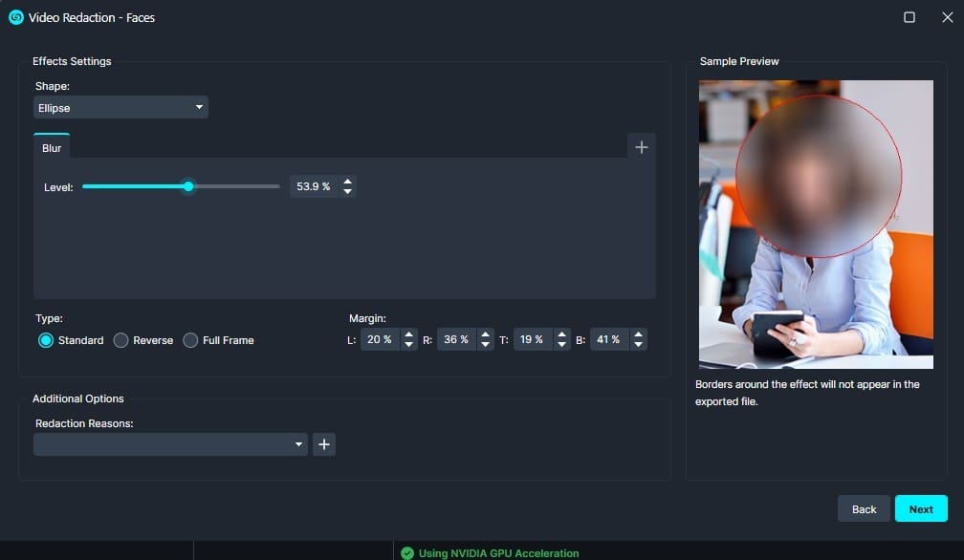The width and height of the screenshot is (964, 560).
Task: Select the Standard redaction type
Action: click(46, 340)
